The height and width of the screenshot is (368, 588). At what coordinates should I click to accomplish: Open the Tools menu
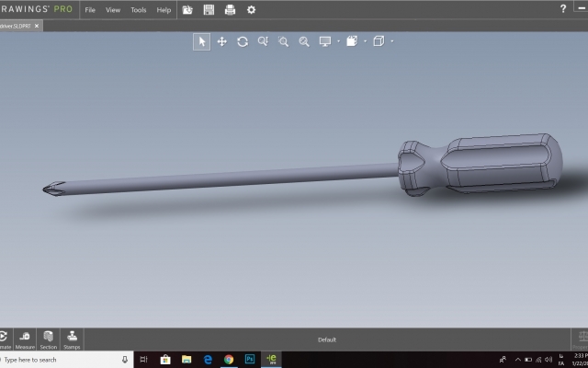point(139,10)
